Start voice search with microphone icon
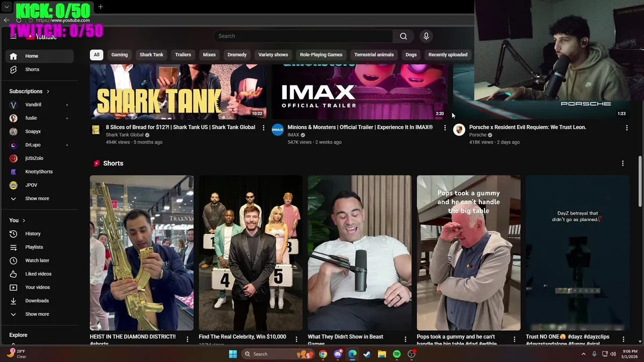The height and width of the screenshot is (362, 644). [x=426, y=36]
